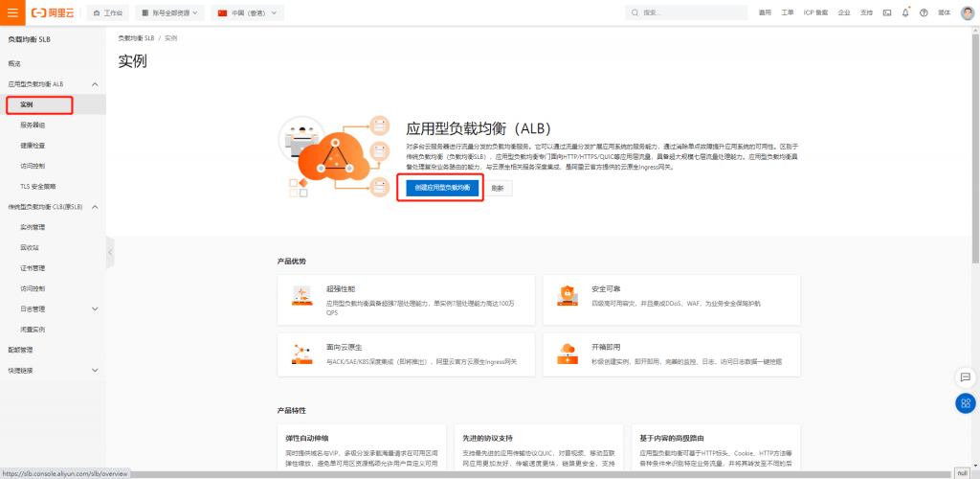Viewport: 980px width, 479px height.
Task: Click the 先进的协议支持 feature heading
Action: click(487, 438)
